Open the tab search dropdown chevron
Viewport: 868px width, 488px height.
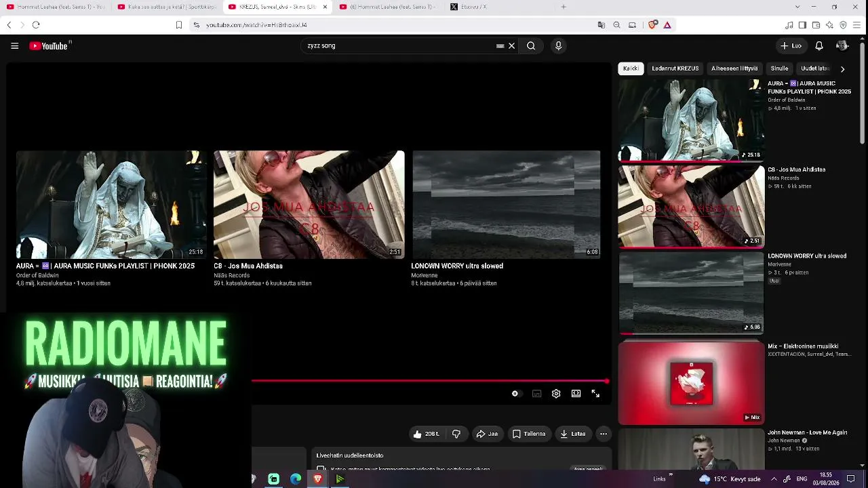(x=797, y=7)
